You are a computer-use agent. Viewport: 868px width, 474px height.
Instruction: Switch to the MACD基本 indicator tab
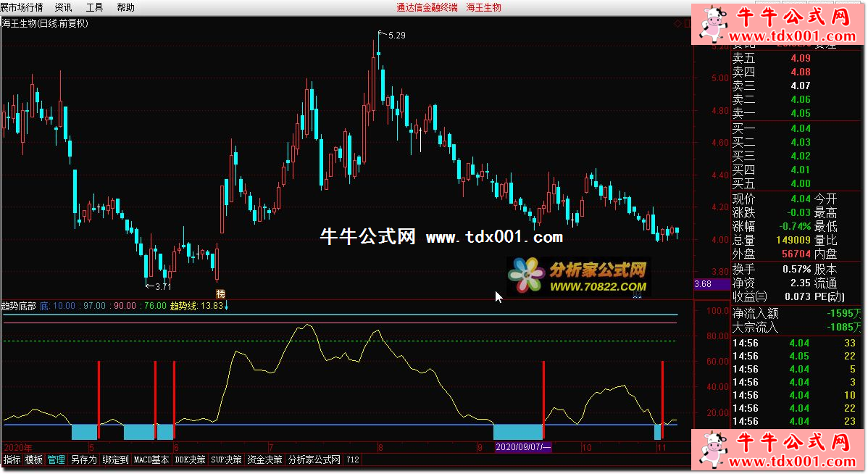coord(151,460)
